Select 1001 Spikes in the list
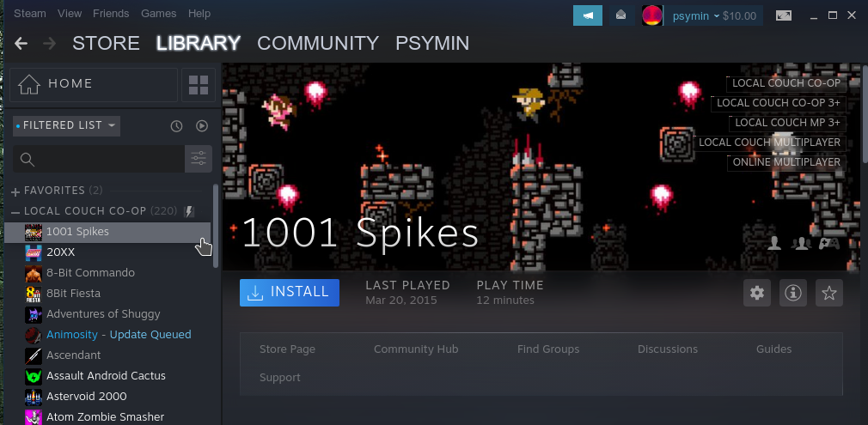Viewport: 868px width, 425px height. click(x=107, y=232)
